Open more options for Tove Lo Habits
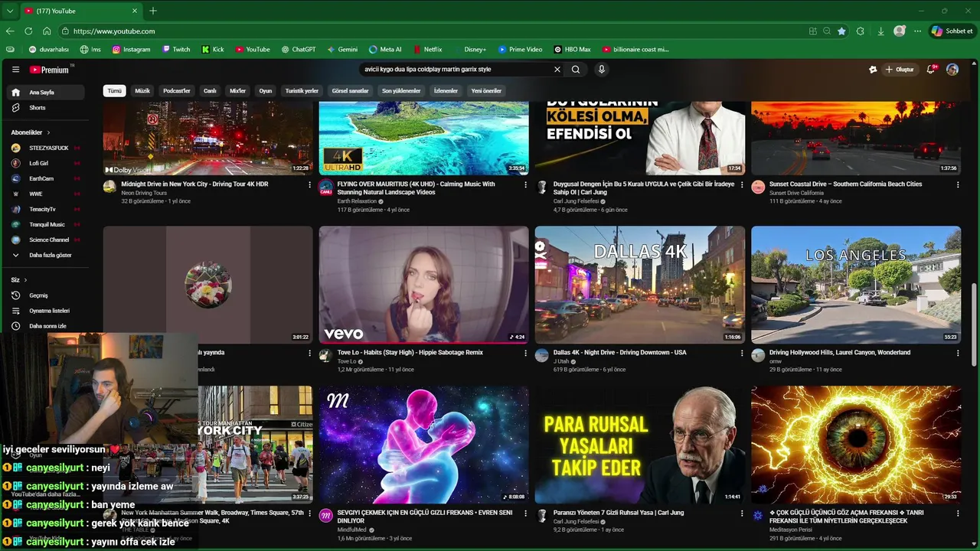 [525, 353]
